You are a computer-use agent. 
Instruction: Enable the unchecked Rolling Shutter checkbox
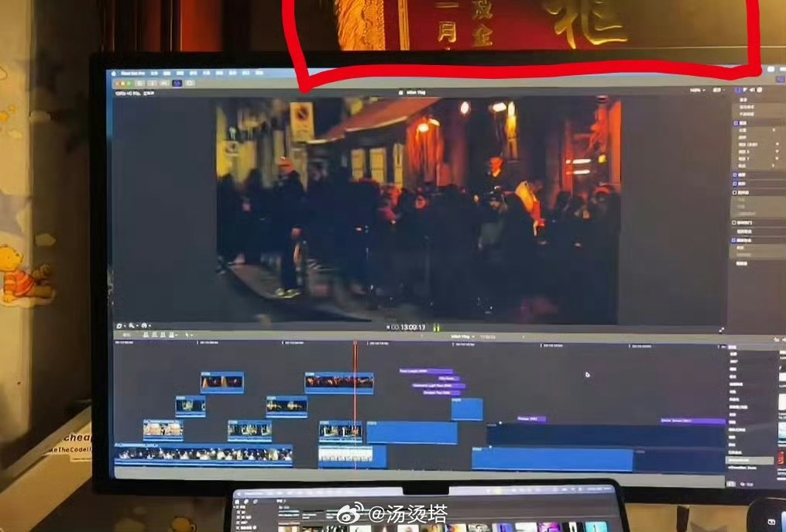click(734, 222)
